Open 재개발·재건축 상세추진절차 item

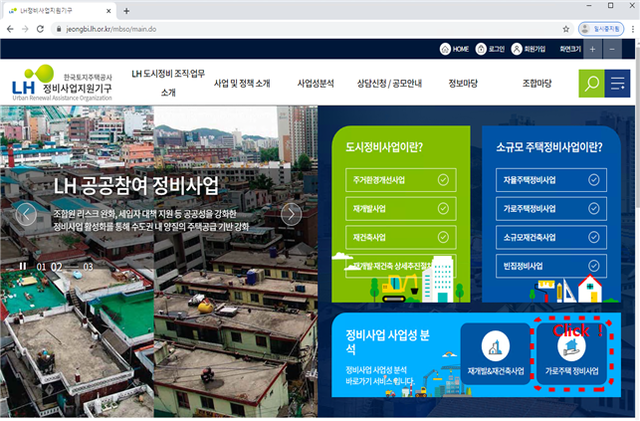click(x=401, y=266)
